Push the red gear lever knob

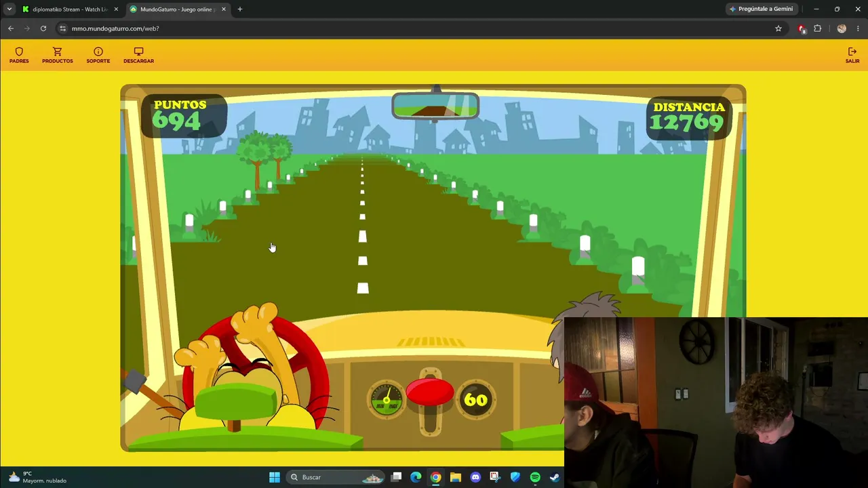tap(430, 393)
